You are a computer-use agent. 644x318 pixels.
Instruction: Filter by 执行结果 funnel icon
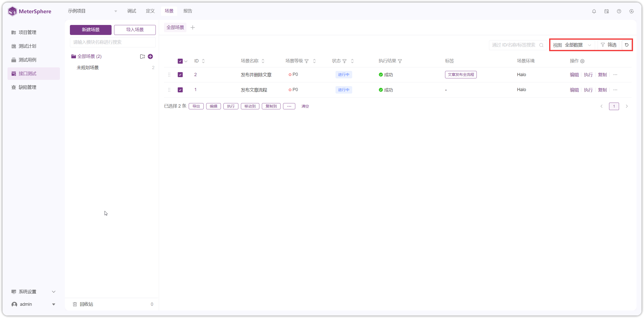(400, 61)
